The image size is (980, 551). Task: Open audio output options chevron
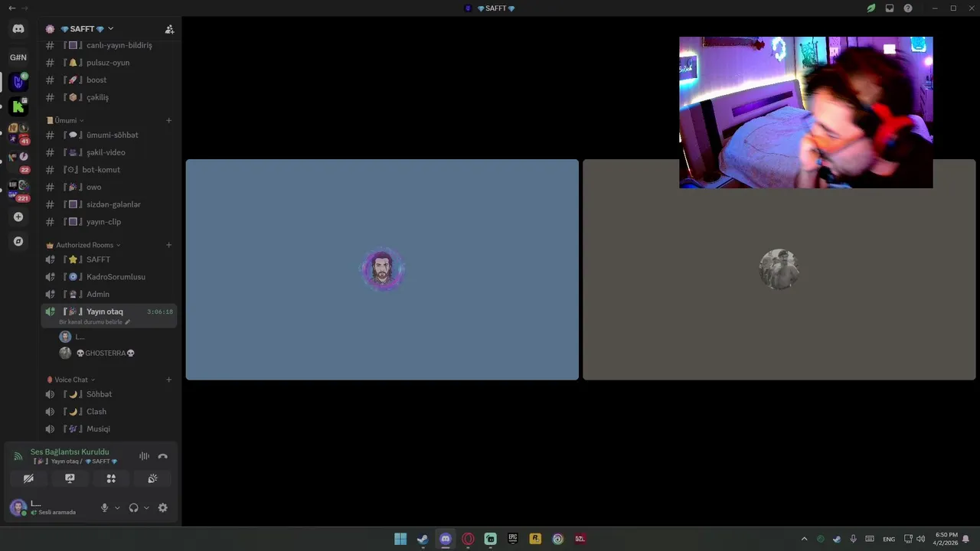click(146, 507)
